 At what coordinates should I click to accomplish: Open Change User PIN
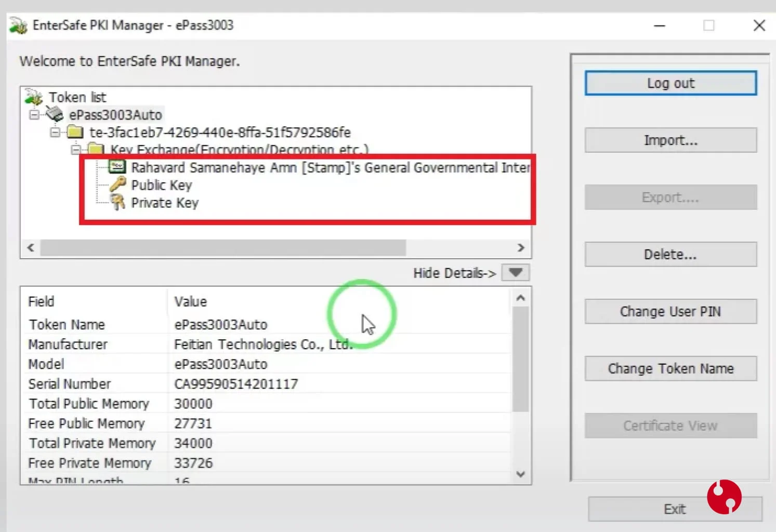(670, 312)
